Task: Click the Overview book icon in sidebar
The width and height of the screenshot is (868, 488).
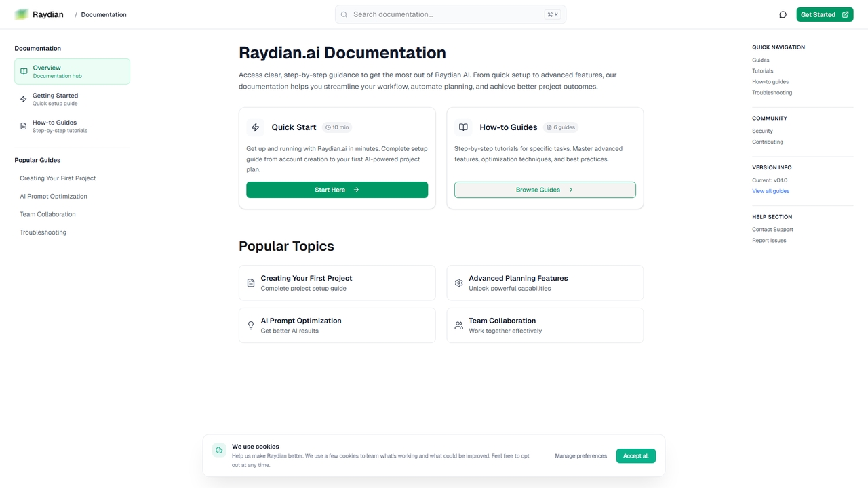Action: point(24,71)
